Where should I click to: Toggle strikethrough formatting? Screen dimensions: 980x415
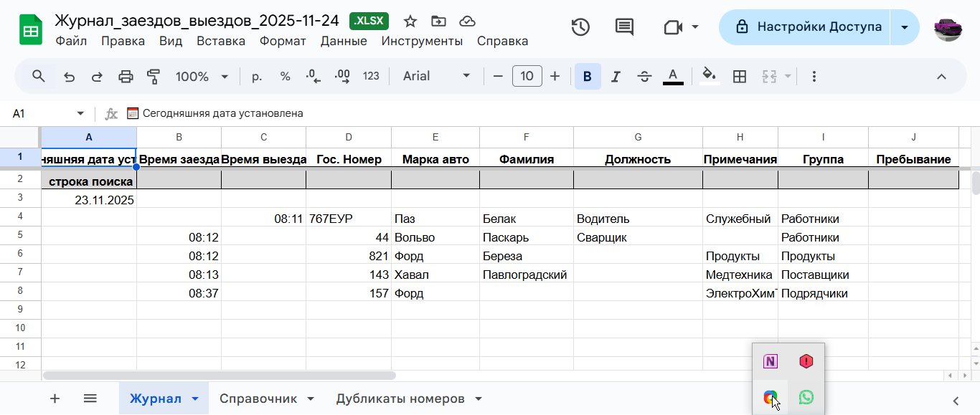644,75
